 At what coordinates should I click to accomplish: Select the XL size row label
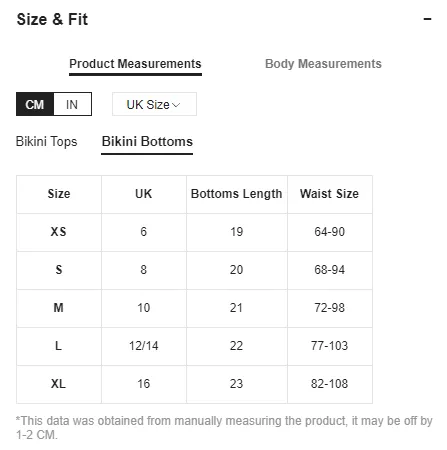(x=58, y=384)
